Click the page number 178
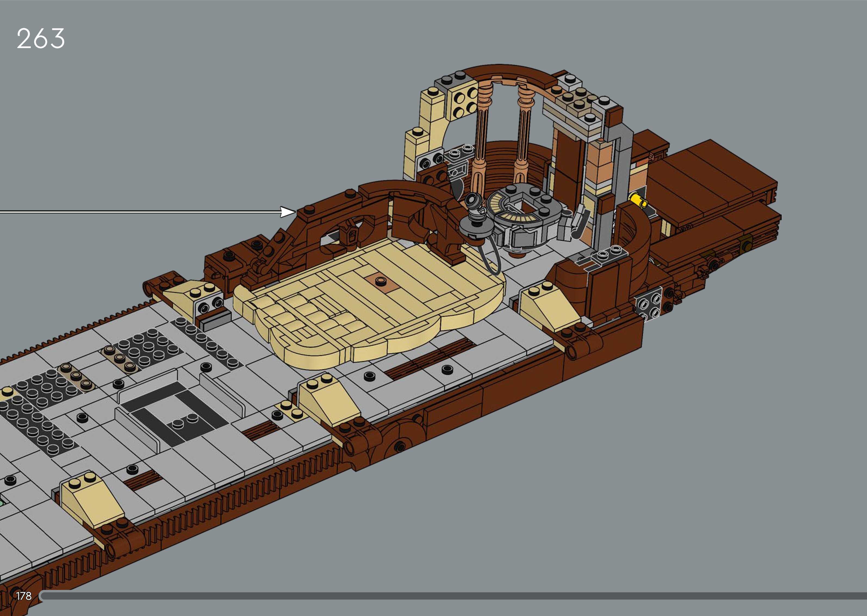The image size is (867, 616). (24, 596)
